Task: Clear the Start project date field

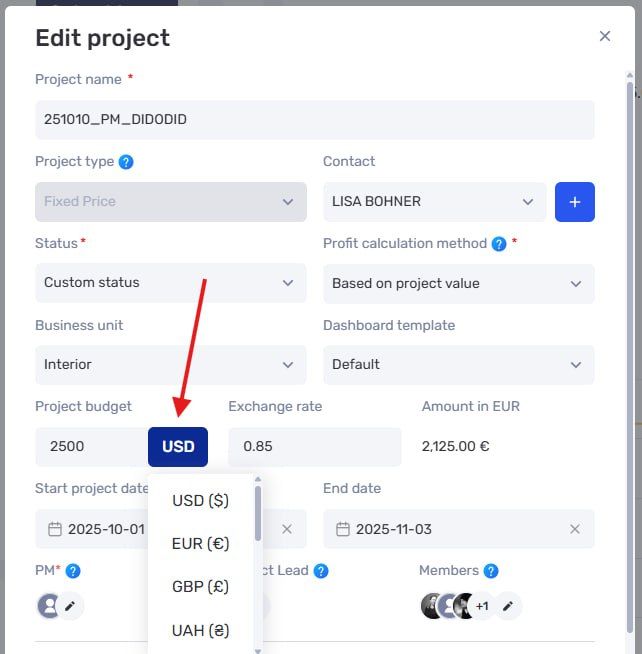Action: click(x=287, y=529)
